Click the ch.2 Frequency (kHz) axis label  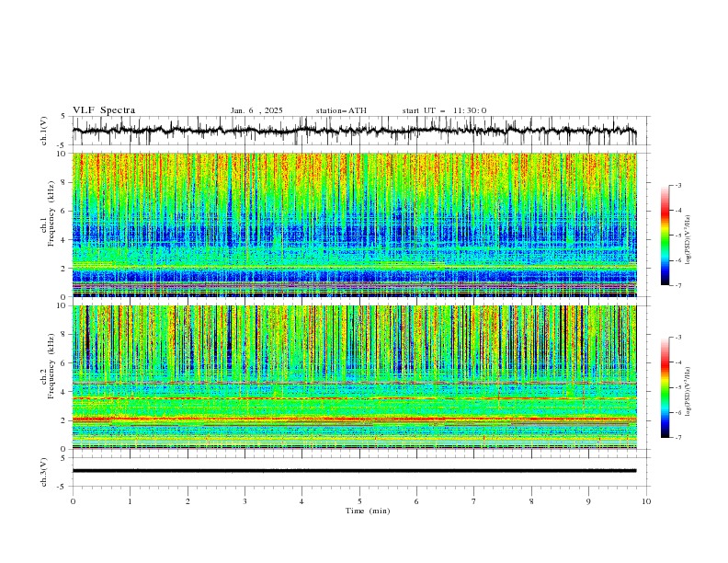coord(48,365)
